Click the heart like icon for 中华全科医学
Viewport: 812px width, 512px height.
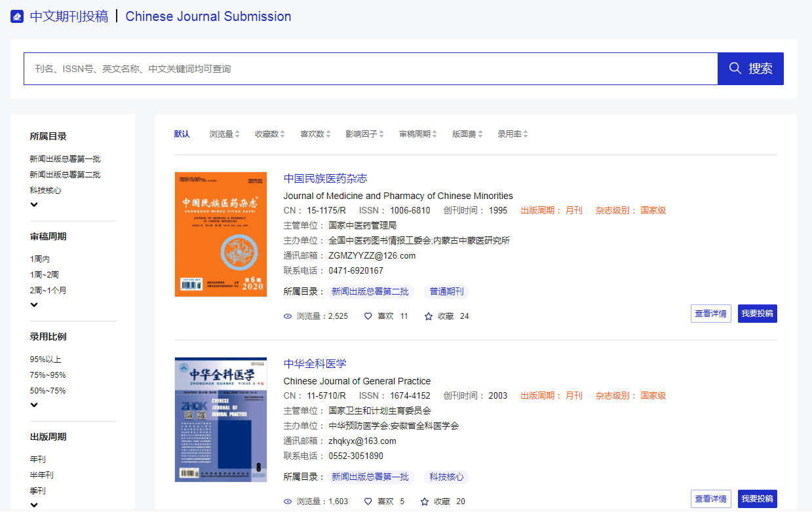click(368, 502)
